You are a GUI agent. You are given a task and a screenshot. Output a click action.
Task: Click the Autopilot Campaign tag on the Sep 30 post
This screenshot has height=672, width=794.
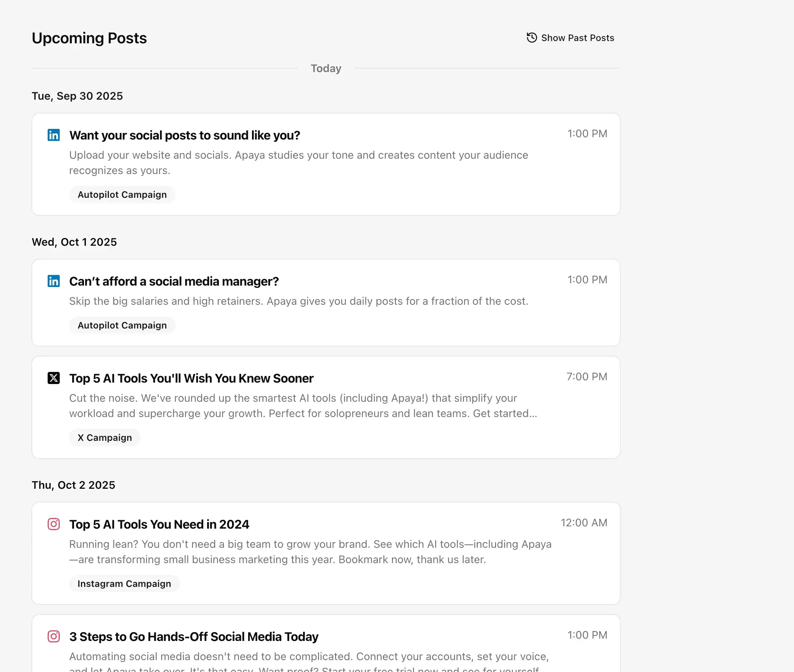122,194
